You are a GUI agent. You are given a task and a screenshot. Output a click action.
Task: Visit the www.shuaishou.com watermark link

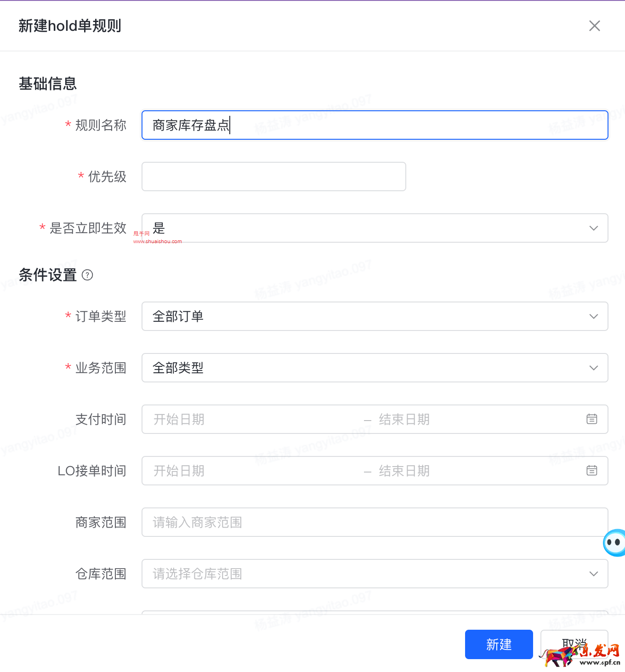(157, 241)
